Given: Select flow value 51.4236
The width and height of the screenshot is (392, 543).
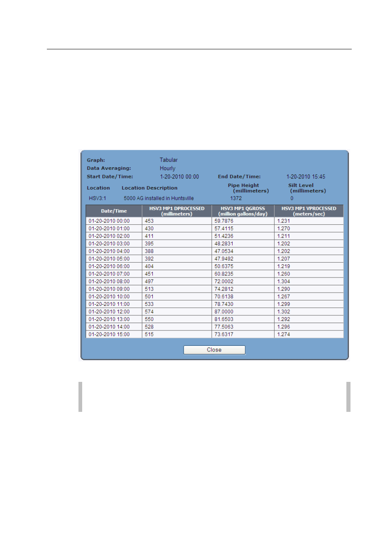Looking at the screenshot, I should click(x=224, y=236).
